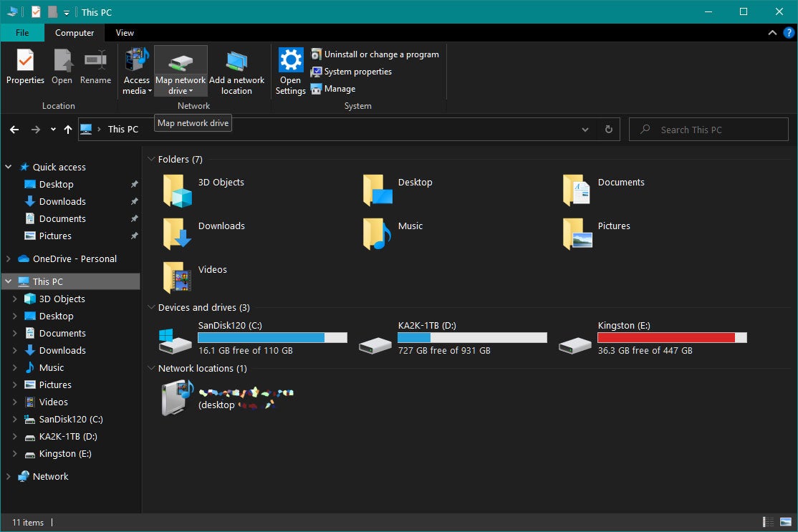The height and width of the screenshot is (532, 798).
Task: Select the Videos folder icon in Folders
Action: [x=177, y=278]
